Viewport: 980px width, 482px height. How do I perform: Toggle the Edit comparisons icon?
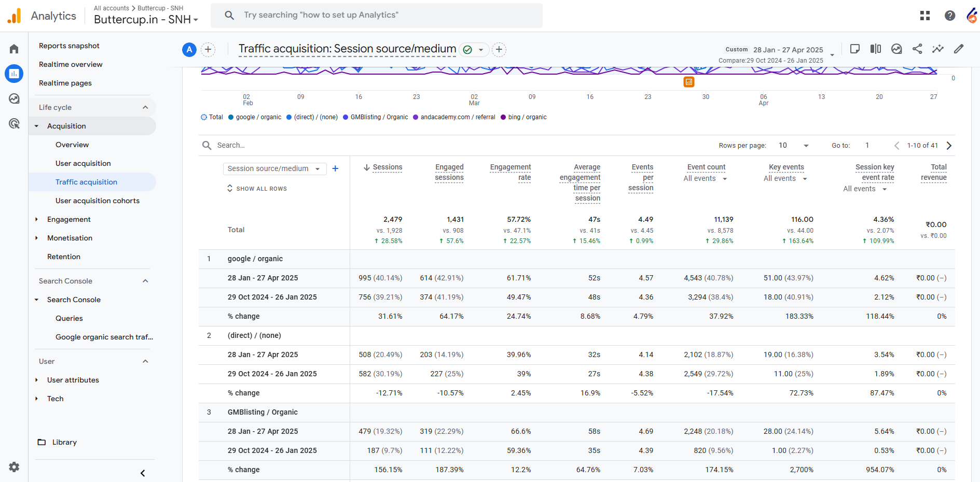pyautogui.click(x=876, y=49)
